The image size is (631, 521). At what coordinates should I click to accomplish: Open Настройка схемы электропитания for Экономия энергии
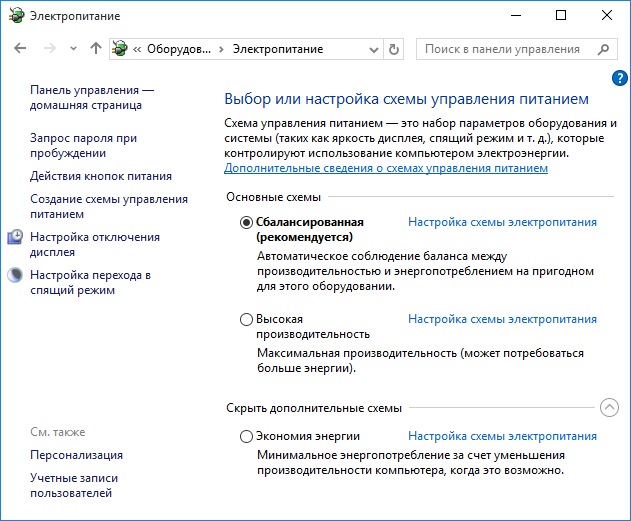[502, 437]
